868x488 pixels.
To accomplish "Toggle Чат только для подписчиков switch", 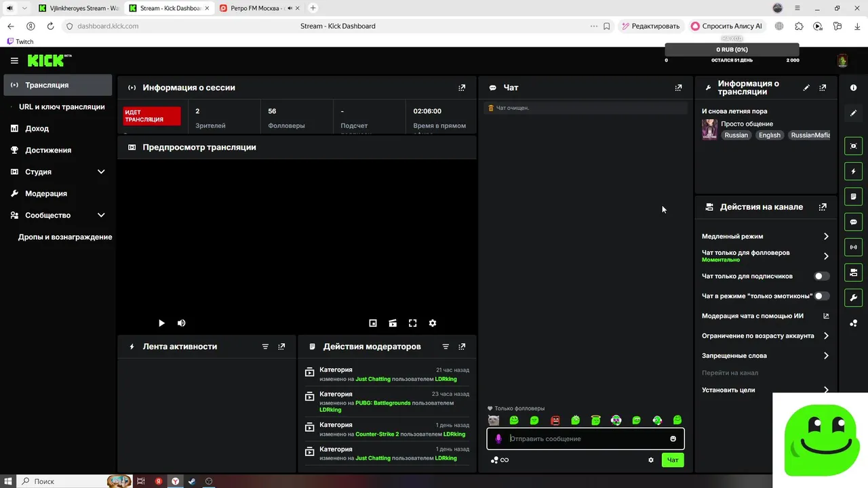I will point(821,276).
